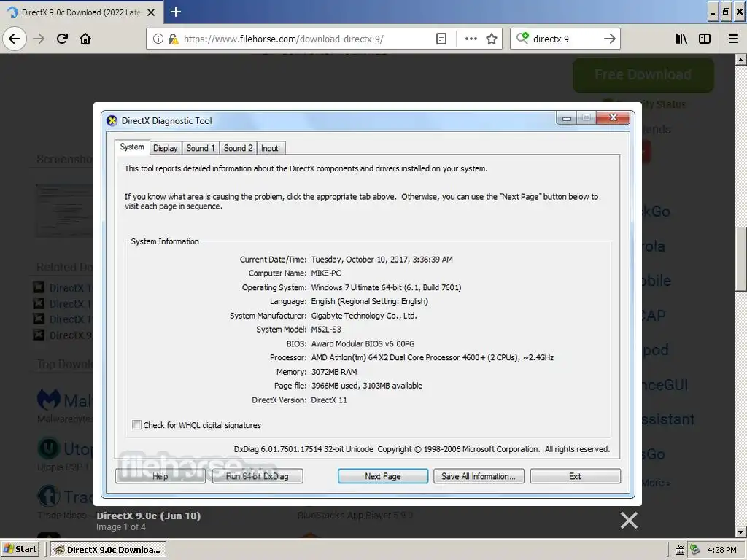The width and height of the screenshot is (747, 560).
Task: Click the Image 1 of 4 counter text
Action: coord(121,527)
